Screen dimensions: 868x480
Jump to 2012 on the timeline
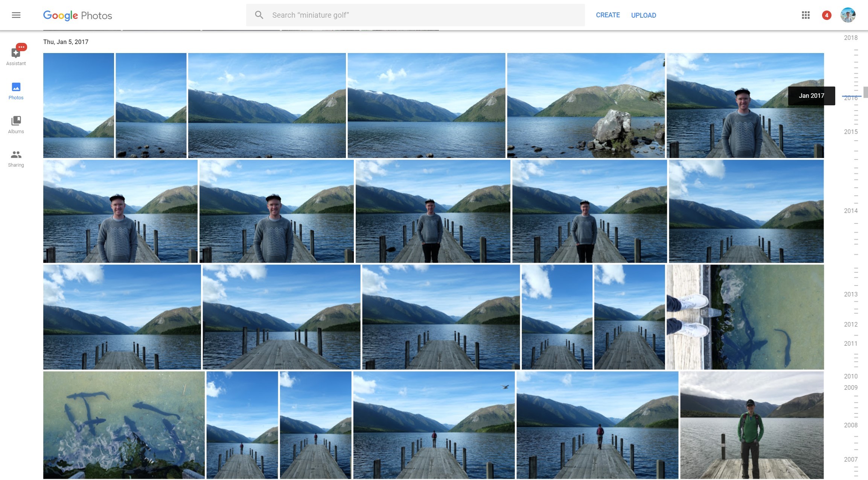850,324
